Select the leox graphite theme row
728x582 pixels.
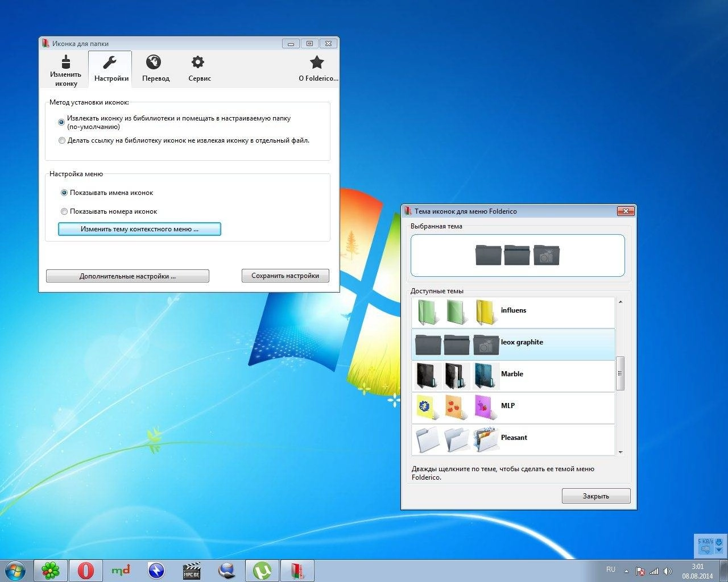[513, 344]
